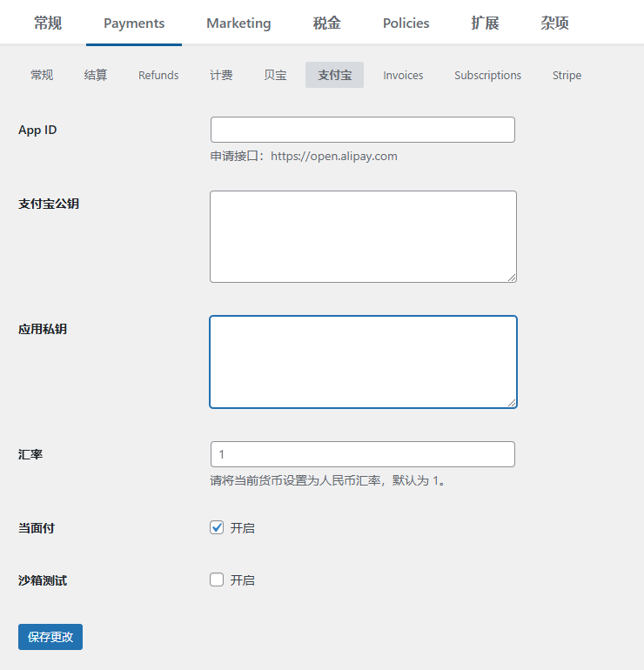The image size is (644, 670).
Task: Open the 贝宝 payment sub-tab
Action: [275, 76]
